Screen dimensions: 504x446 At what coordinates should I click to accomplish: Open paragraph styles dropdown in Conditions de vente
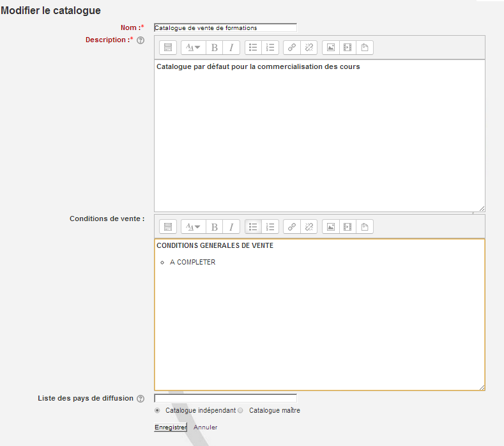tap(194, 227)
